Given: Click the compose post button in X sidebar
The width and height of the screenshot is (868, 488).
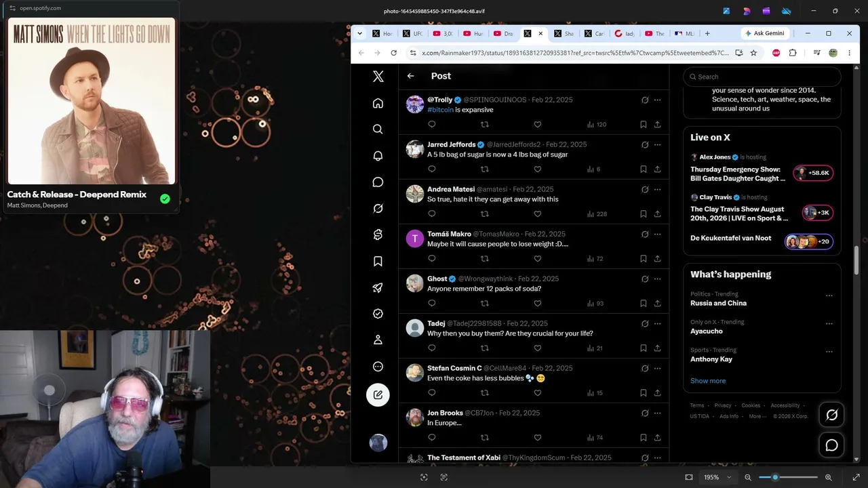Looking at the screenshot, I should click(378, 394).
